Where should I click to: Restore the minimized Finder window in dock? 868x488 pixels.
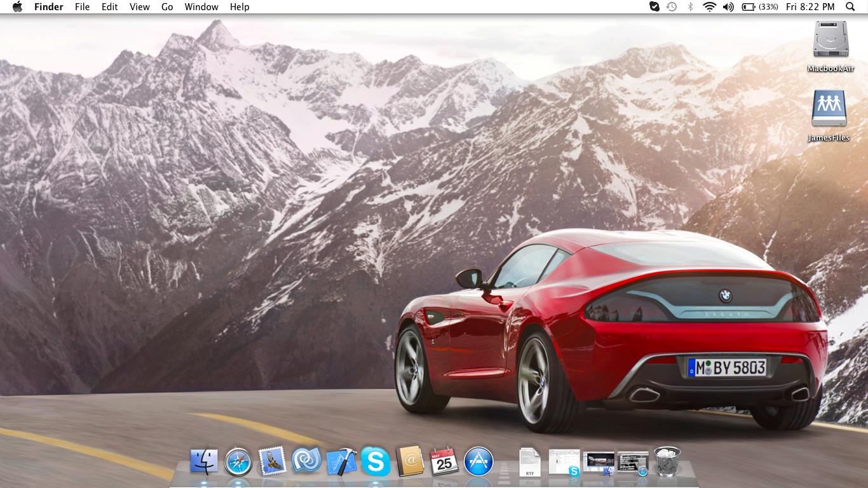pos(599,463)
